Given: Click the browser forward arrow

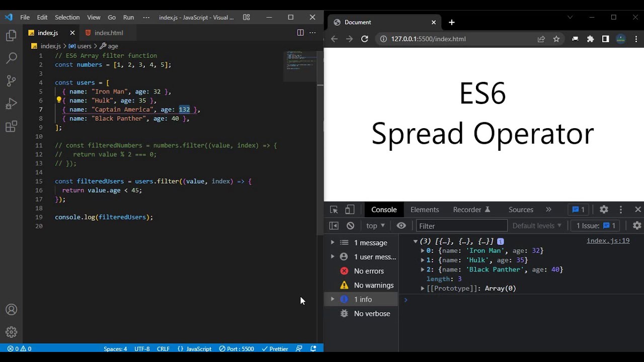Looking at the screenshot, I should coord(349,39).
